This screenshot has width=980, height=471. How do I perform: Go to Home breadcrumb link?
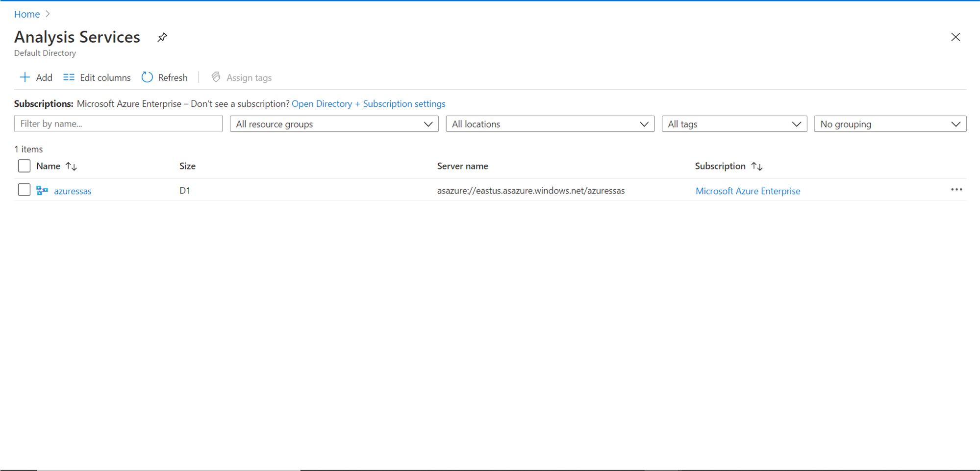(x=27, y=14)
